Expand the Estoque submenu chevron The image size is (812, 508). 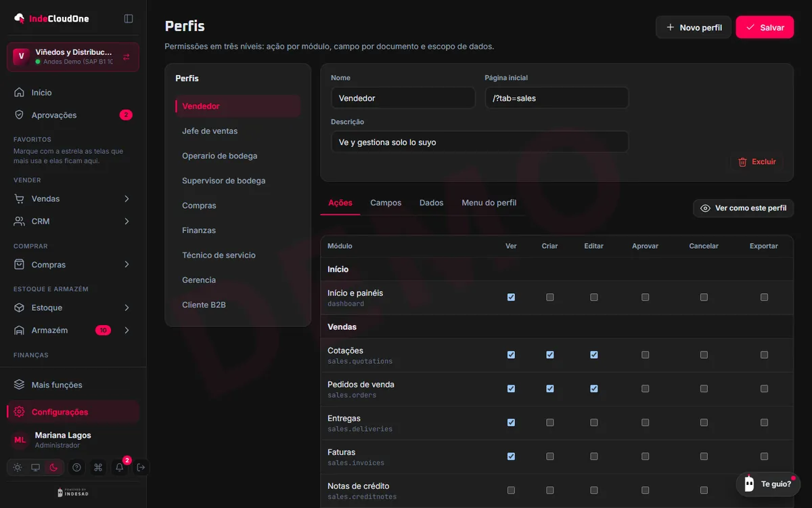(x=127, y=308)
